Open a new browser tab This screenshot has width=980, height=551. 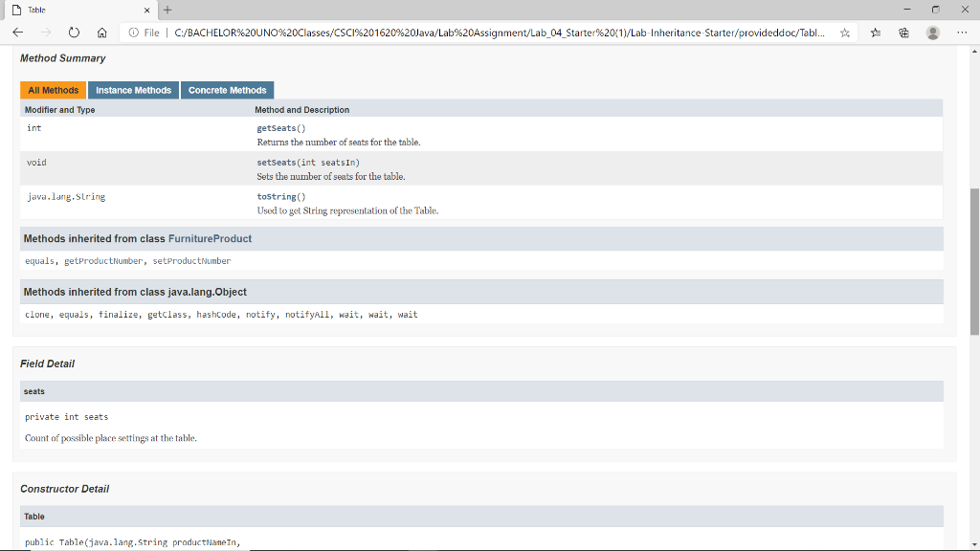[167, 10]
